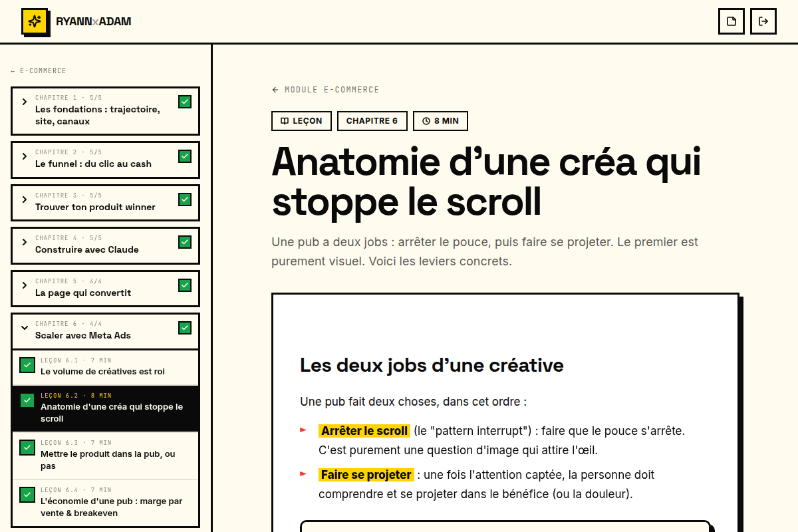Open La page qui convertit chapter
798x532 pixels.
pyautogui.click(x=83, y=293)
